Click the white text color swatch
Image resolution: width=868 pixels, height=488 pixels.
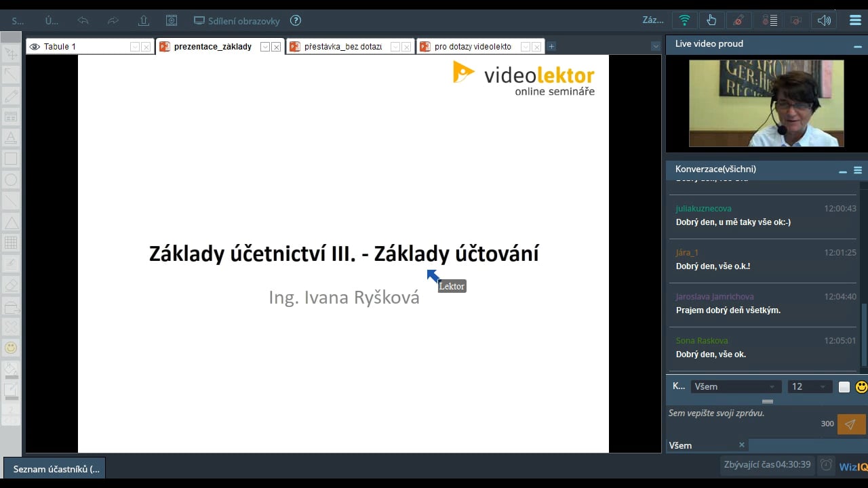tap(844, 387)
